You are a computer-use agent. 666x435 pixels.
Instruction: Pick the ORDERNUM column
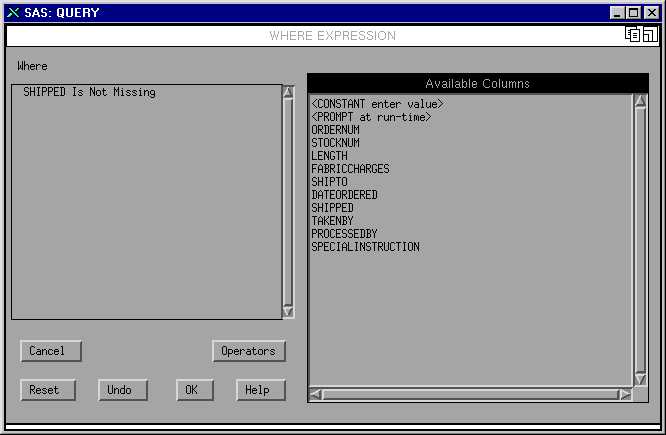pyautogui.click(x=335, y=130)
